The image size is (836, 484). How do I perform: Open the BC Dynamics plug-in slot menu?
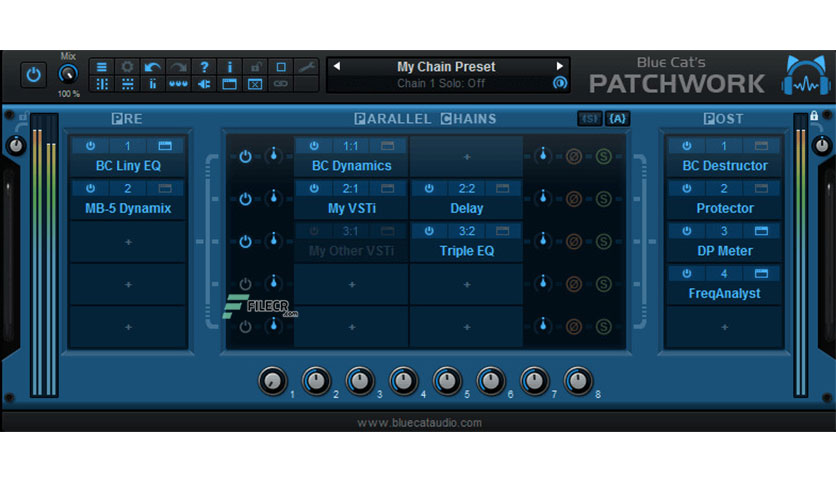point(352,166)
